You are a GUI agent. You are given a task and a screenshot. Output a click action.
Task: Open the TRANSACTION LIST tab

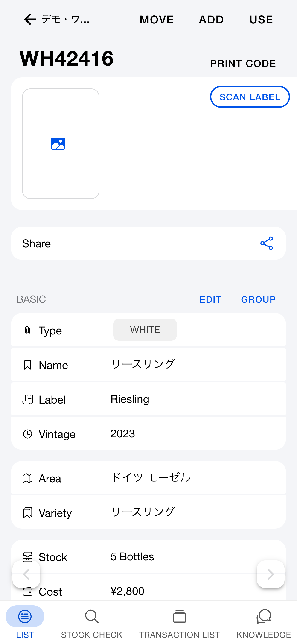[180, 622]
